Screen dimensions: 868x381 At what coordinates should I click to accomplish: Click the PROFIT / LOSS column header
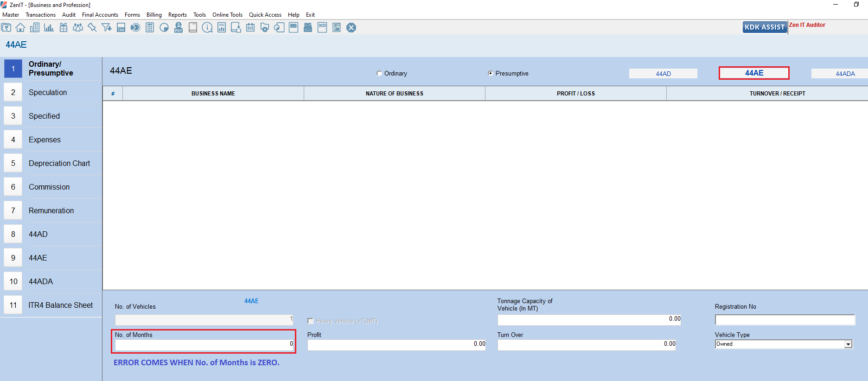pos(576,94)
